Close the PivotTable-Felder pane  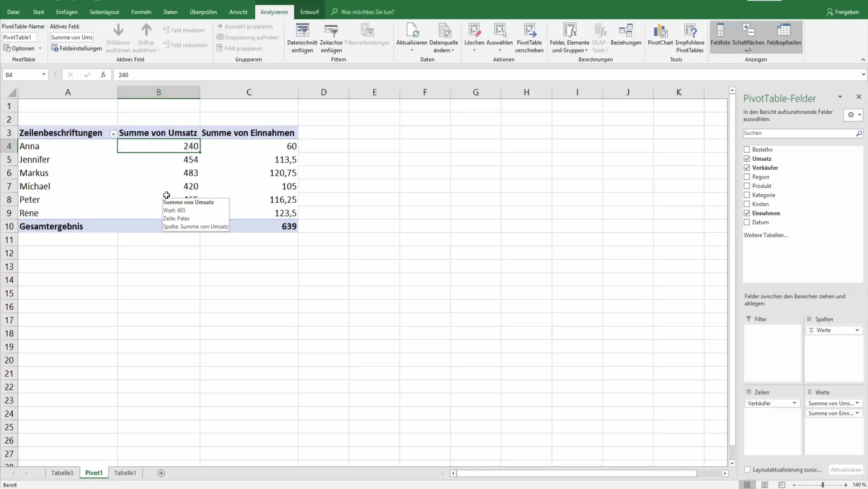(x=858, y=97)
